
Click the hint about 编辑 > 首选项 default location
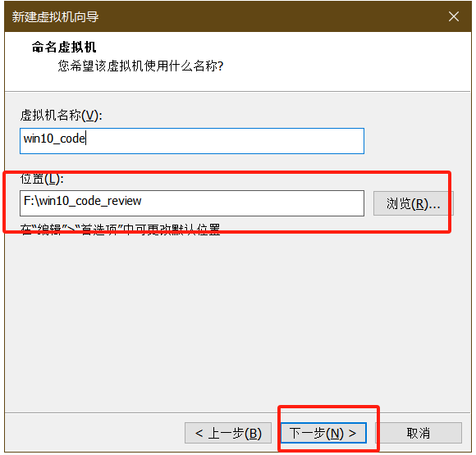coord(120,229)
